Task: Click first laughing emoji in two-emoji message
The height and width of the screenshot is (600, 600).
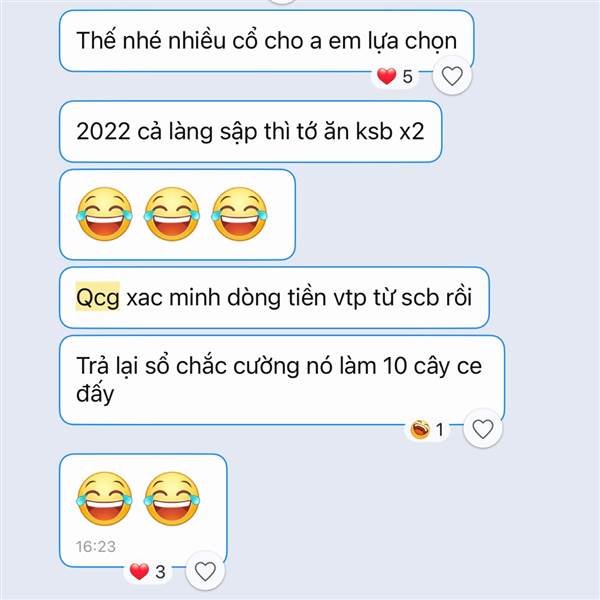Action: tap(104, 499)
